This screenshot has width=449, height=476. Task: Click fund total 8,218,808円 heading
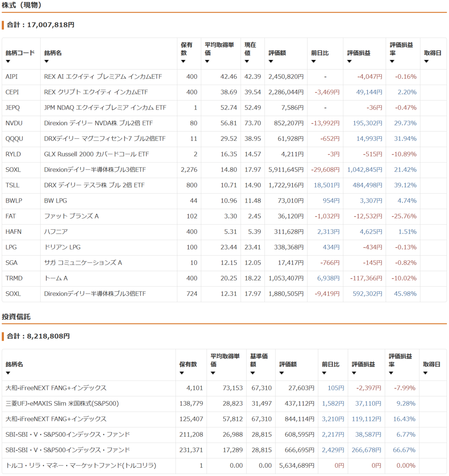click(x=38, y=336)
